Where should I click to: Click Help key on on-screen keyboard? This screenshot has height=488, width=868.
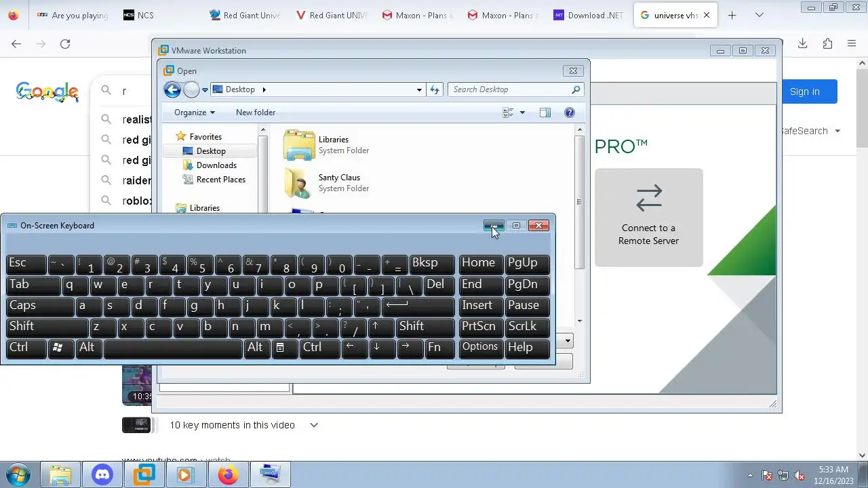coord(527,348)
